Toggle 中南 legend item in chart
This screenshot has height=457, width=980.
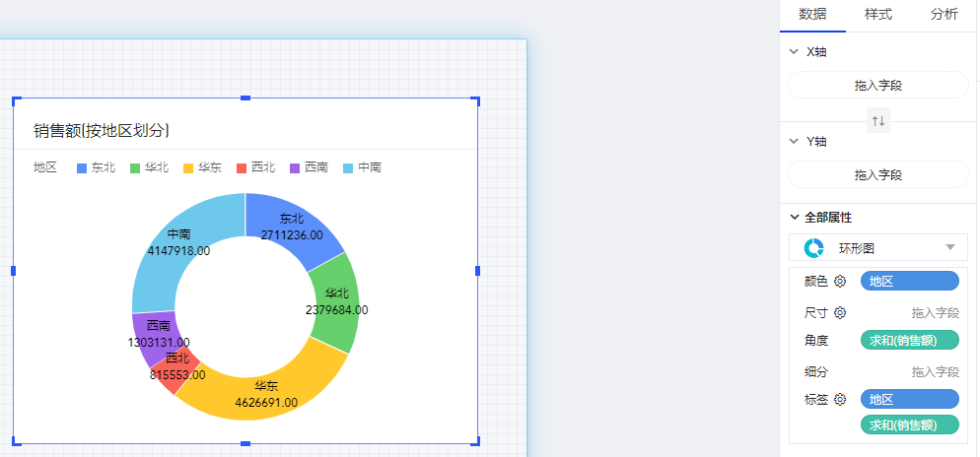point(362,167)
